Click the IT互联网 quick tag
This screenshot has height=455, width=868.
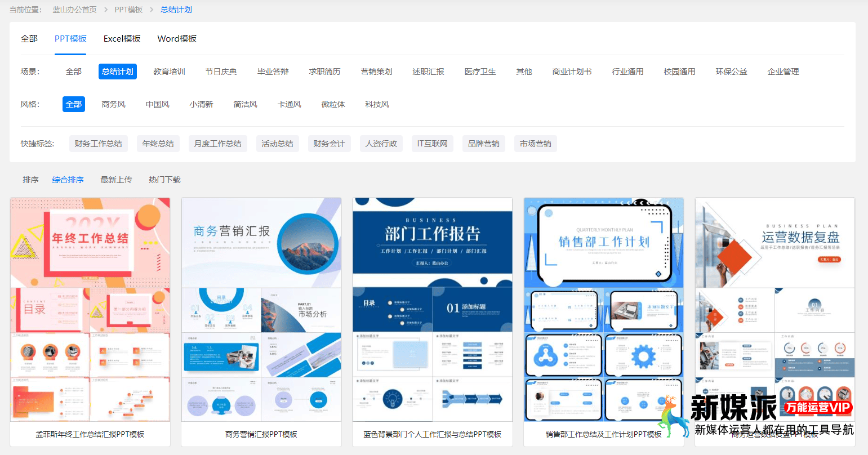pyautogui.click(x=432, y=144)
